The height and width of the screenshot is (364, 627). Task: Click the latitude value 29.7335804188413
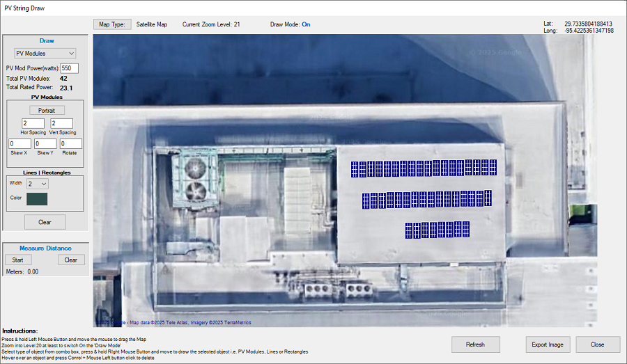pos(588,24)
